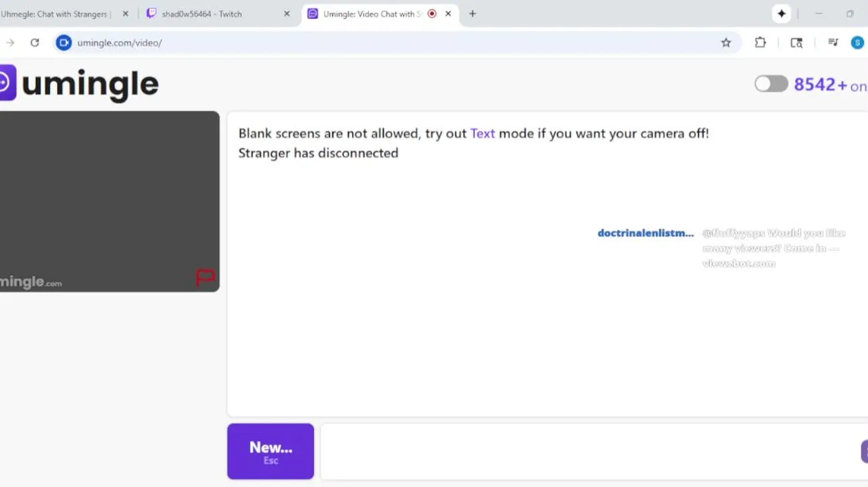Close the shad0w56464 Twitch tab
Image resolution: width=868 pixels, height=487 pixels.
(x=287, y=14)
